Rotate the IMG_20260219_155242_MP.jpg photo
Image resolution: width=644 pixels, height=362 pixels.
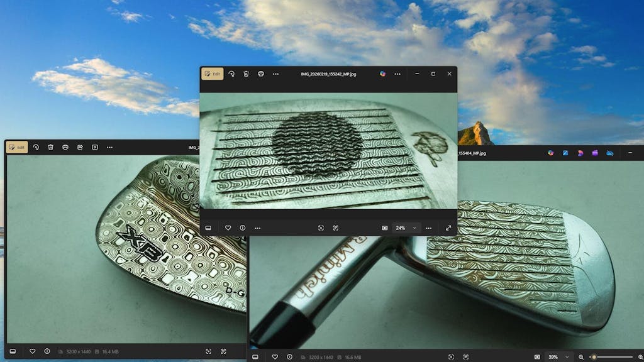coord(231,74)
